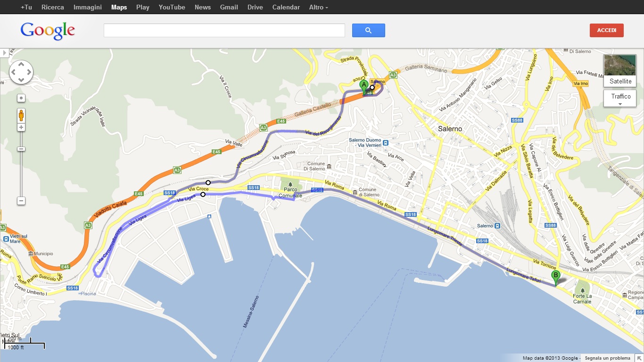The height and width of the screenshot is (362, 644).
Task: Pan the map left with arrow control
Action: coord(14,72)
